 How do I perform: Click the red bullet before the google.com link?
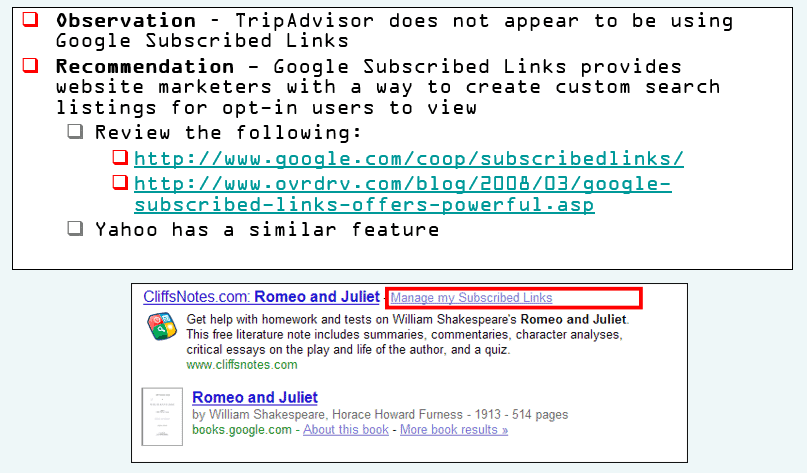pos(120,158)
